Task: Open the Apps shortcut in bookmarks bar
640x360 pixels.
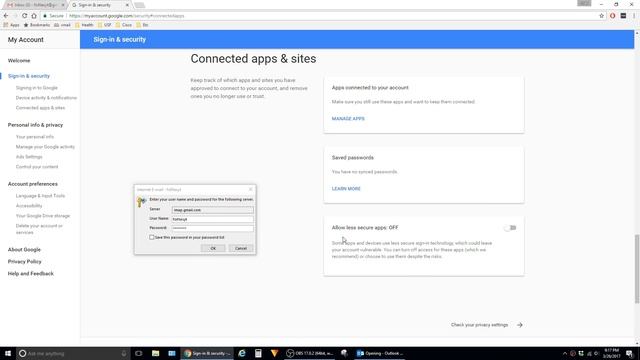Action: 11,25
